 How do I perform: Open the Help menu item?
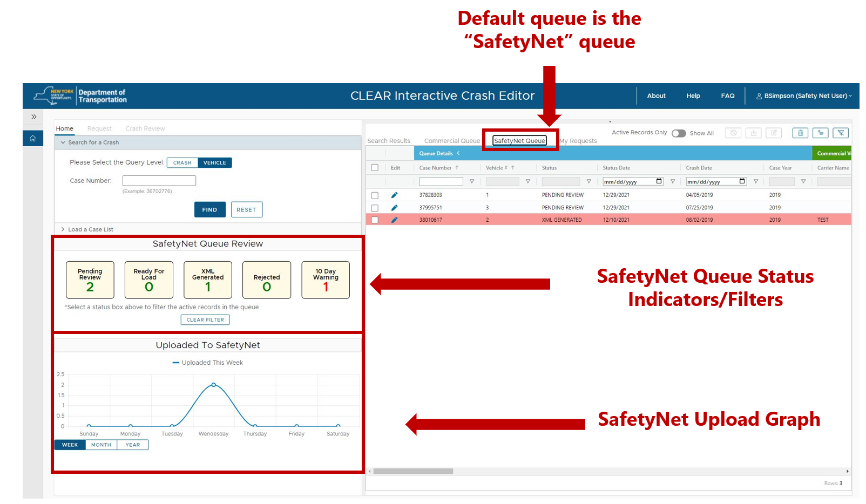coord(693,96)
